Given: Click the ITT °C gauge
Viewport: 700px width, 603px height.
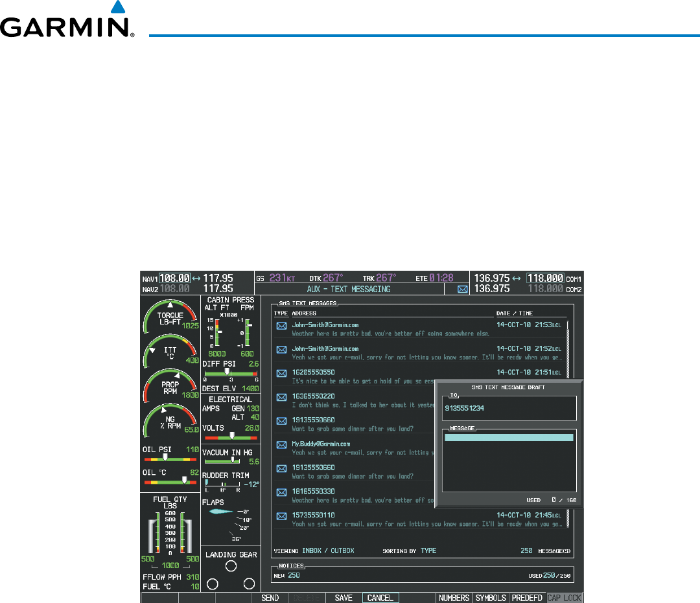Looking at the screenshot, I should 170,352.
